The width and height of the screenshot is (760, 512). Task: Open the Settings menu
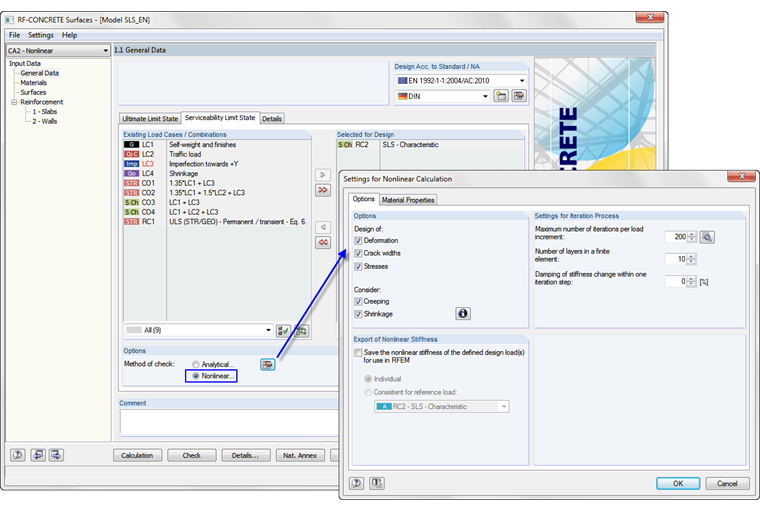click(x=41, y=35)
